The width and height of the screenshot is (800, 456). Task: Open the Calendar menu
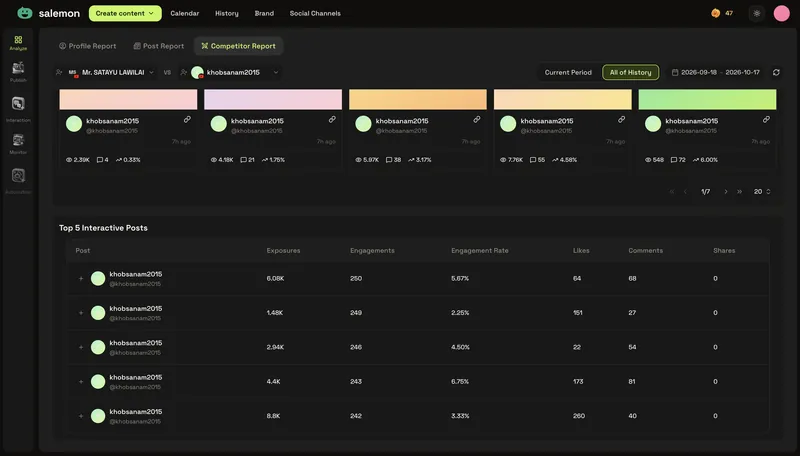click(x=185, y=13)
